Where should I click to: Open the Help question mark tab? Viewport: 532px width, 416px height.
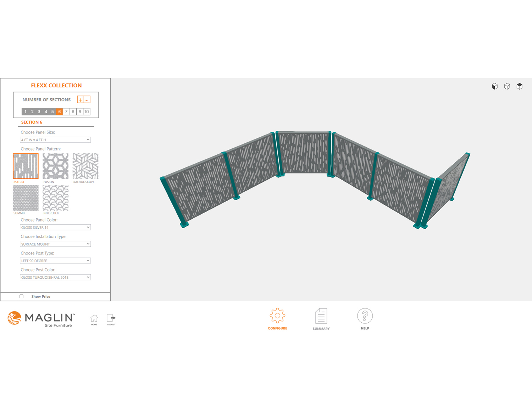click(x=365, y=319)
